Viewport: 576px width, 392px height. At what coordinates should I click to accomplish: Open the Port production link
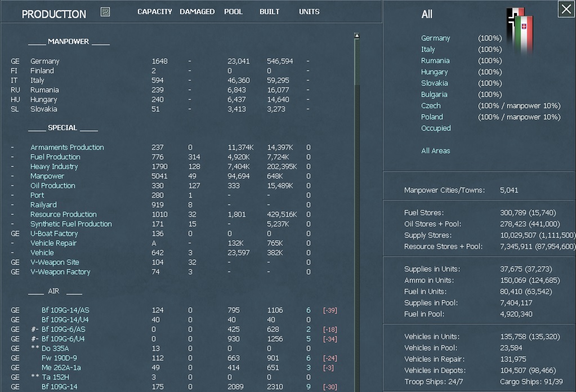37,195
